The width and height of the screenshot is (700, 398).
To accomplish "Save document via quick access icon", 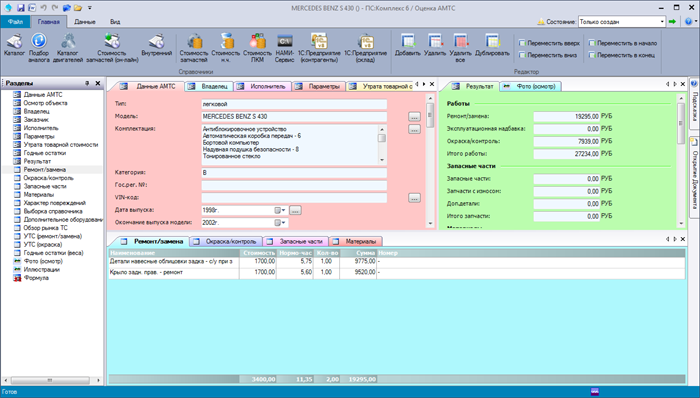I will 21,8.
